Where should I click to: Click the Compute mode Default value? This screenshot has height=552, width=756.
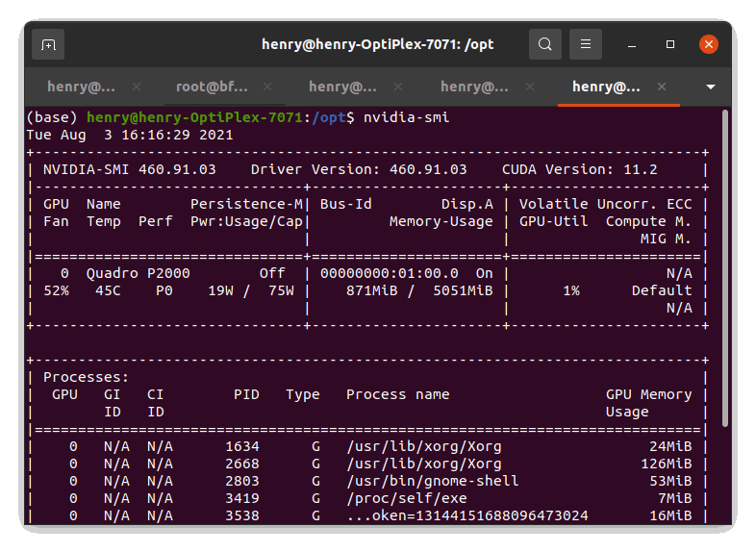coord(662,291)
